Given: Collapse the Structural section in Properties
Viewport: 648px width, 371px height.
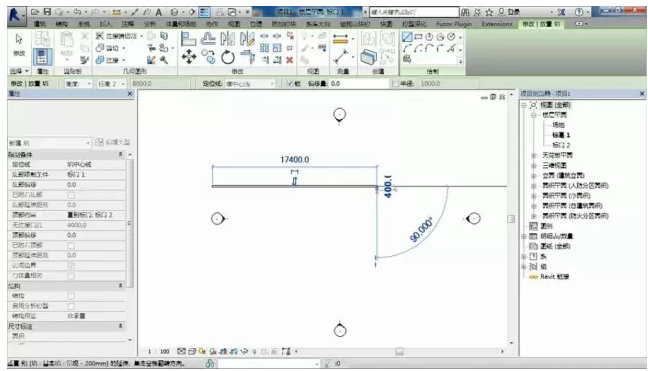Looking at the screenshot, I should tap(120, 286).
